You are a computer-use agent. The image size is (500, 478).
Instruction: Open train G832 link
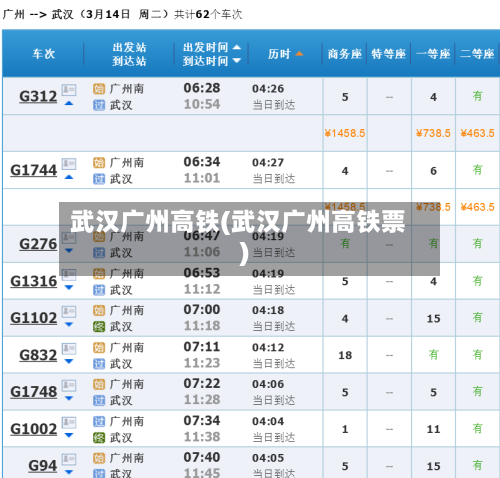38,355
